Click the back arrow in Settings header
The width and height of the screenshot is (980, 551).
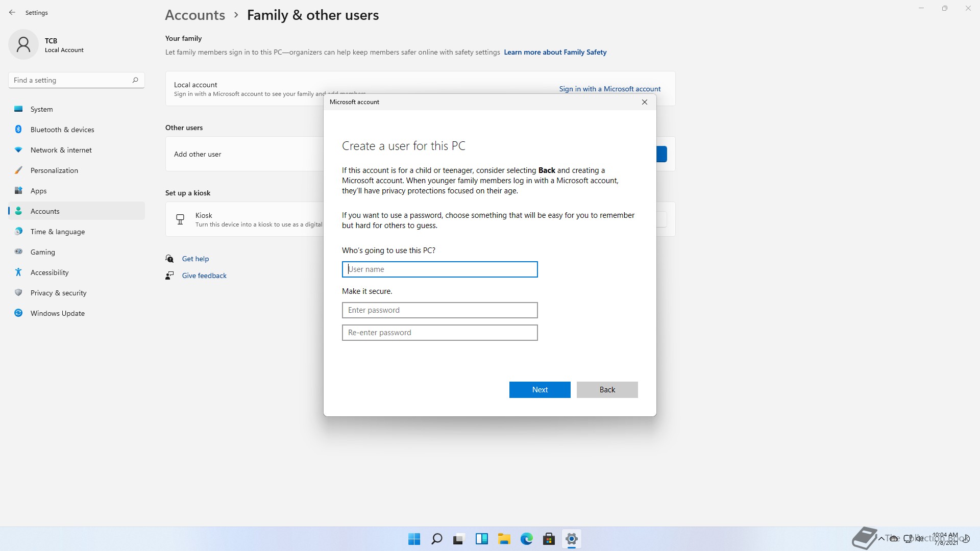click(12, 12)
